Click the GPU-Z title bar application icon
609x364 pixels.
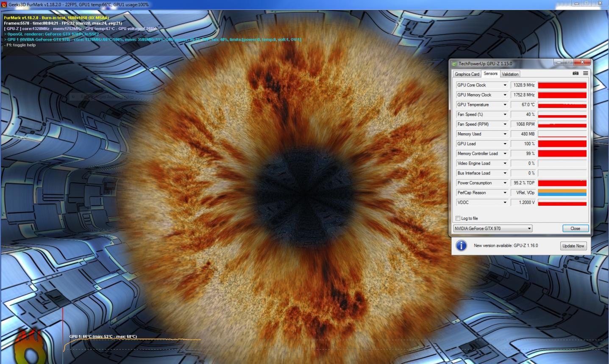[x=454, y=63]
